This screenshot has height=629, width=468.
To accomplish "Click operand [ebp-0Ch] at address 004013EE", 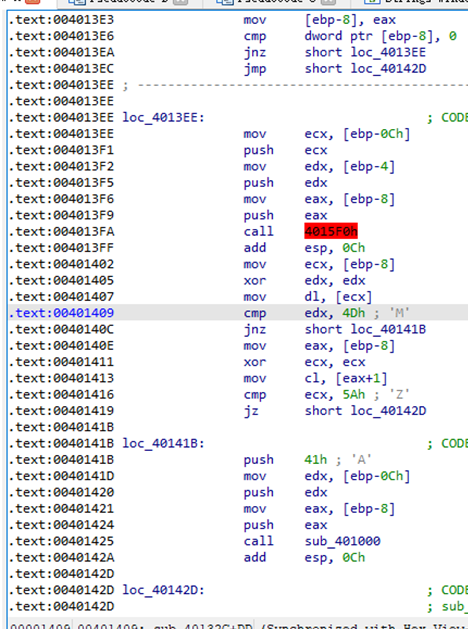I will click(x=377, y=134).
